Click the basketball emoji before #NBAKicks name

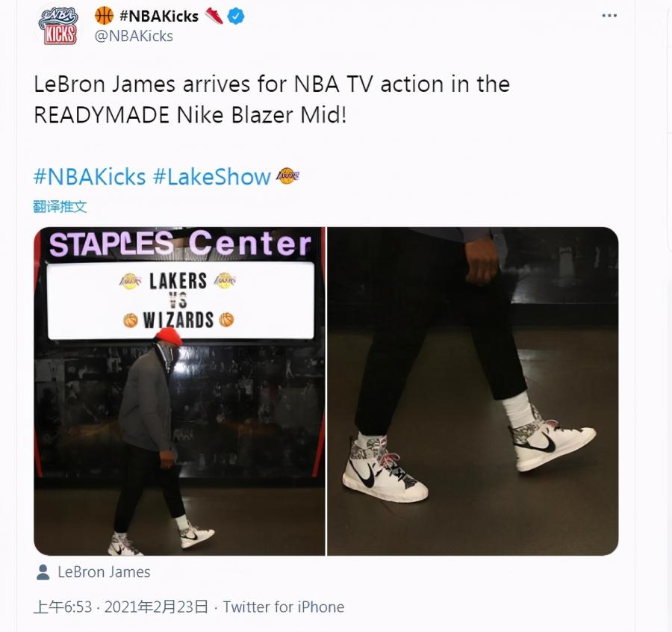[x=104, y=16]
